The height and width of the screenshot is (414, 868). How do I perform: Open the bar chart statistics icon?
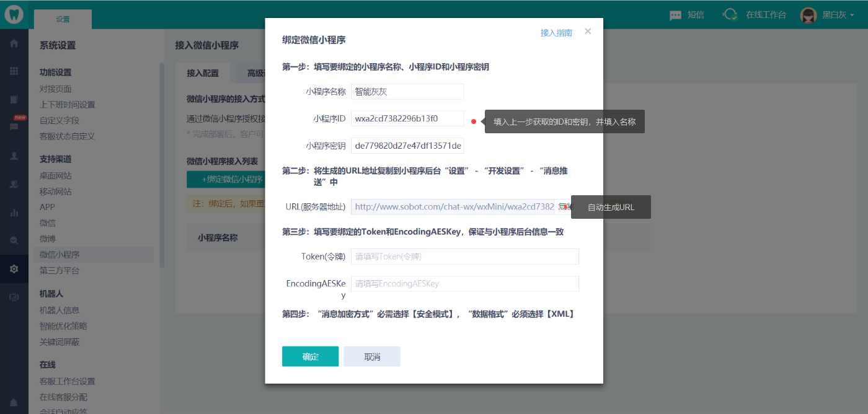click(x=14, y=213)
